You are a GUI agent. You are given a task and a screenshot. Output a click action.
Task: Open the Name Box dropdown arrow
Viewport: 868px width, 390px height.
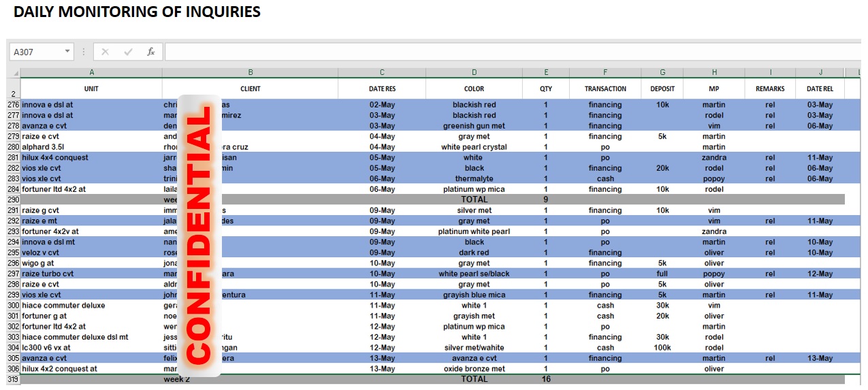[x=67, y=52]
